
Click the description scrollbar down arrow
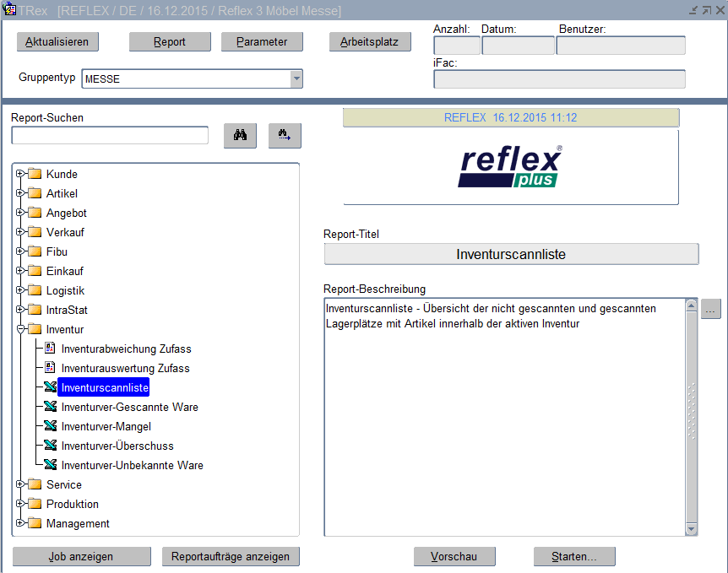pos(691,529)
